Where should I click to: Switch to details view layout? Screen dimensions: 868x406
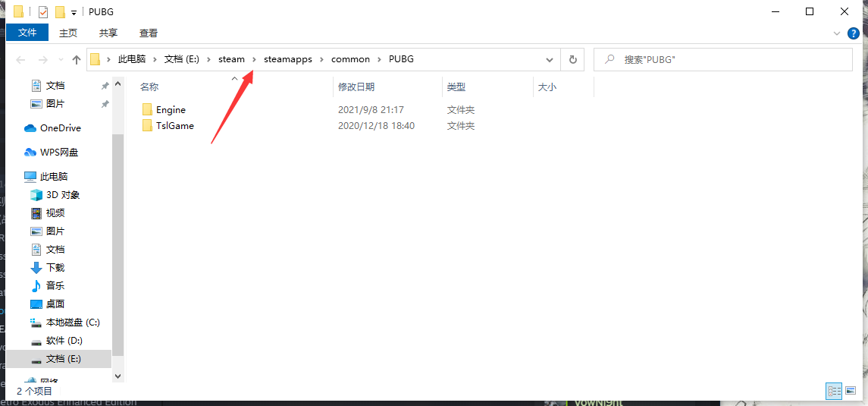834,391
